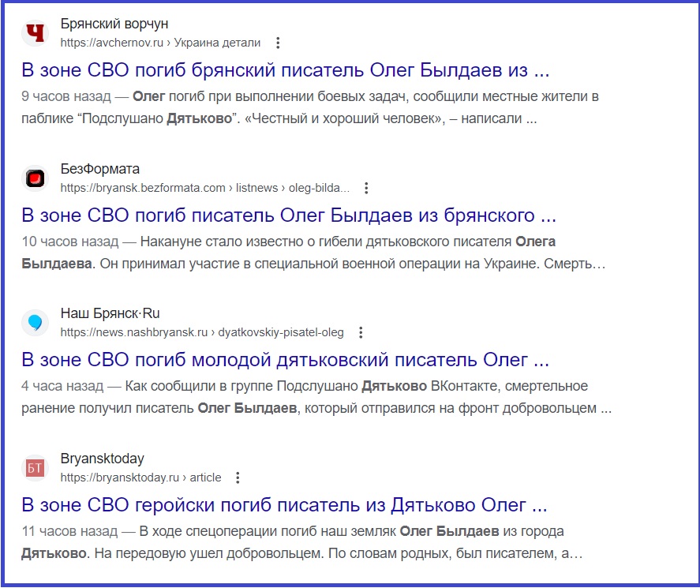Open headline 'В зоне СВО погиб брянский писатель'

point(285,70)
